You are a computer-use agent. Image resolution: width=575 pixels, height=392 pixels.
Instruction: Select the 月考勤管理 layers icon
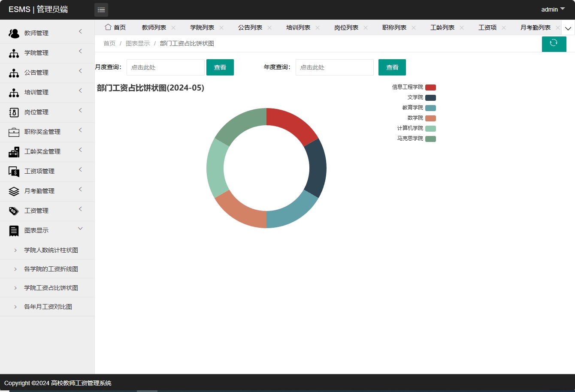(14, 191)
